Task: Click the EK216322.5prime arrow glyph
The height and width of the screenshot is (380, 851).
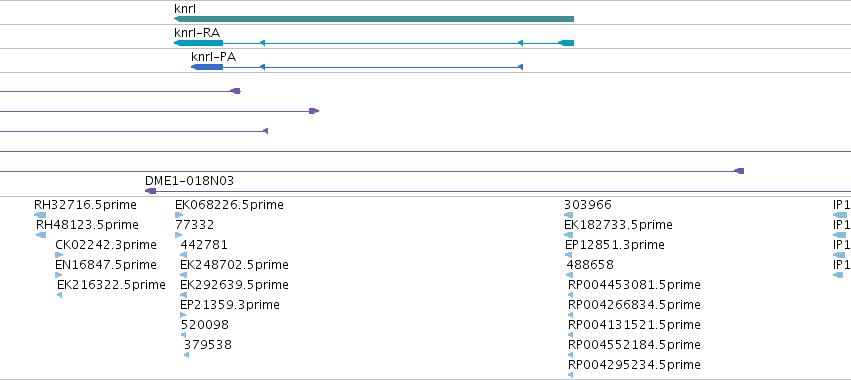Action: tap(60, 295)
